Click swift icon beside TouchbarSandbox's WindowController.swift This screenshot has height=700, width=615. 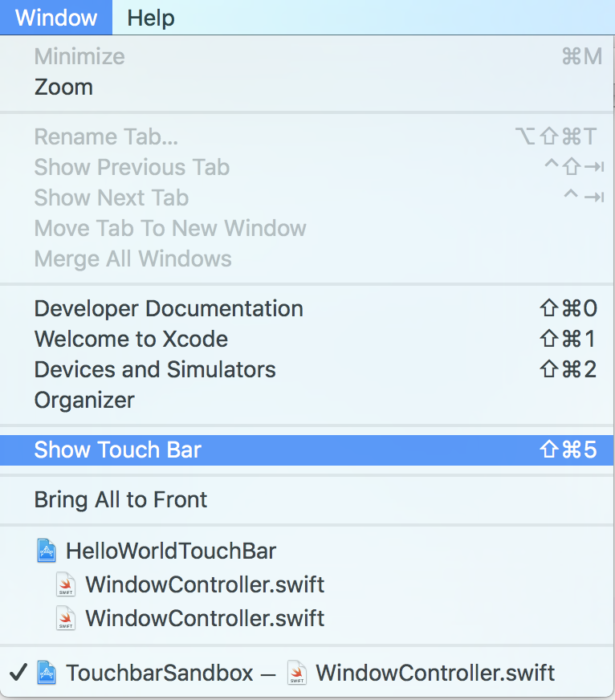coord(296,673)
